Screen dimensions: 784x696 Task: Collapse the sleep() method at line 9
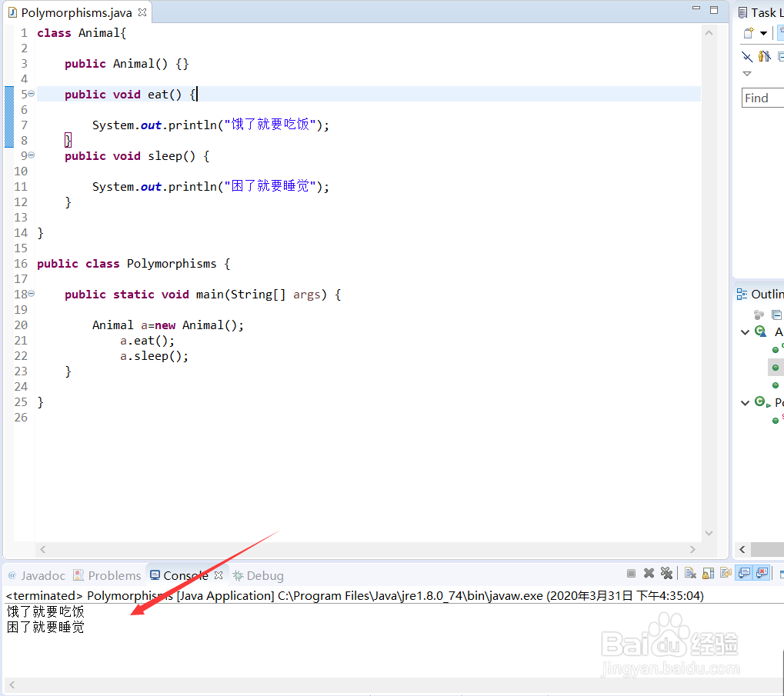(x=32, y=155)
